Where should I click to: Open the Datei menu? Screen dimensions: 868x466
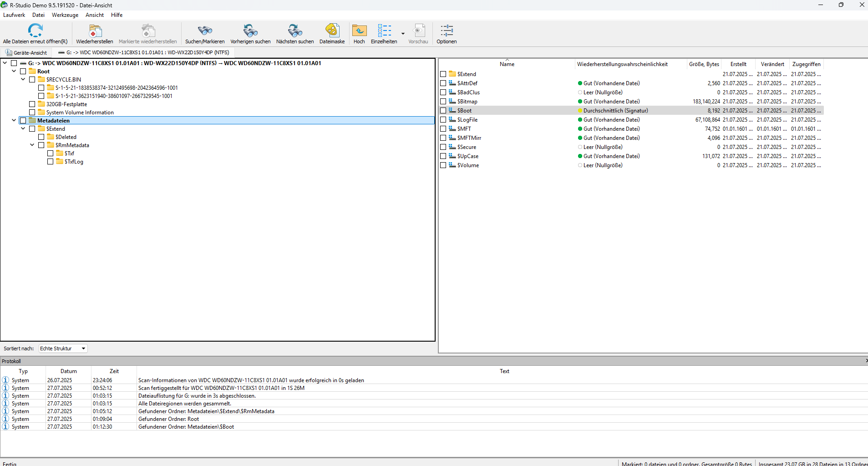pos(38,15)
